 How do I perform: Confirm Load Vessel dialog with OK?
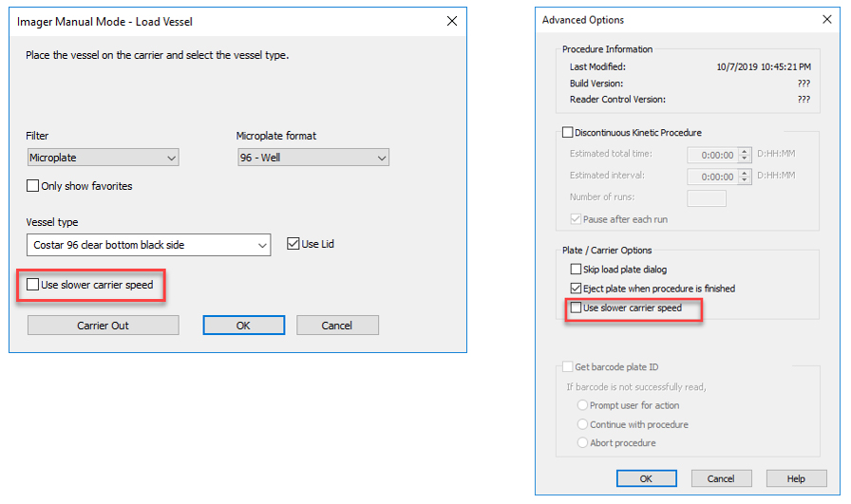click(x=243, y=326)
